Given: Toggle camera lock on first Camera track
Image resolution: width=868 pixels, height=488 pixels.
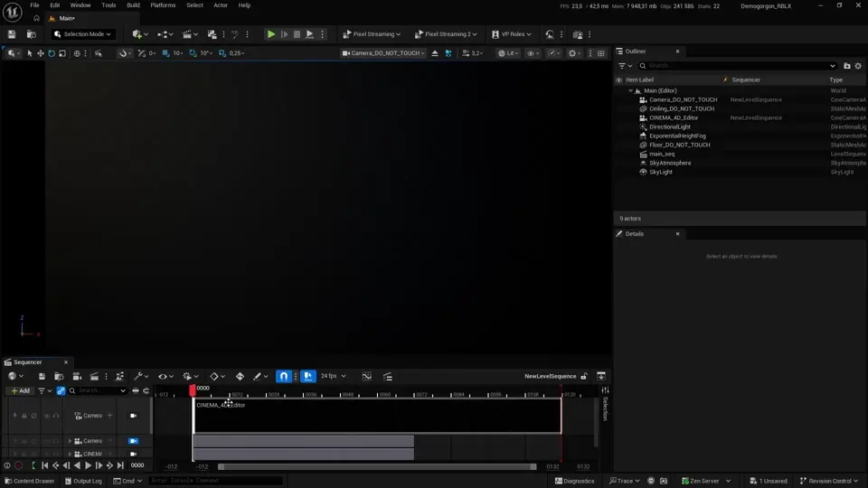Looking at the screenshot, I should (134, 416).
